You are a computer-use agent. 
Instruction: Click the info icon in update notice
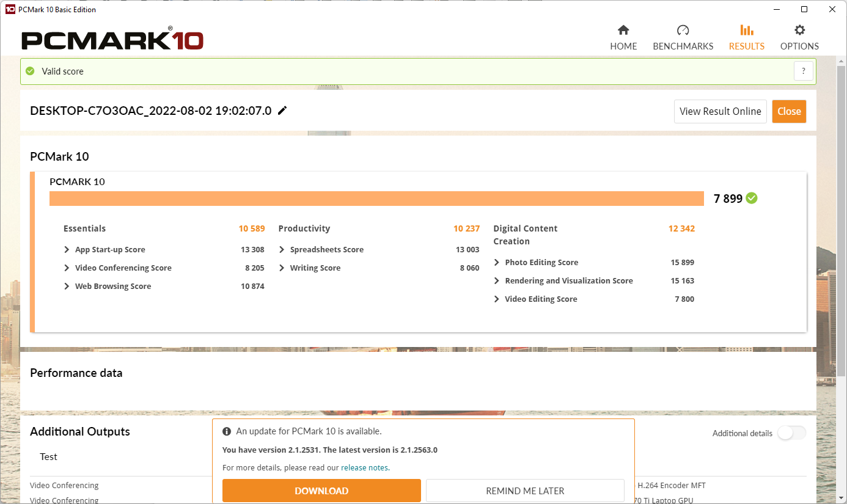(x=227, y=431)
